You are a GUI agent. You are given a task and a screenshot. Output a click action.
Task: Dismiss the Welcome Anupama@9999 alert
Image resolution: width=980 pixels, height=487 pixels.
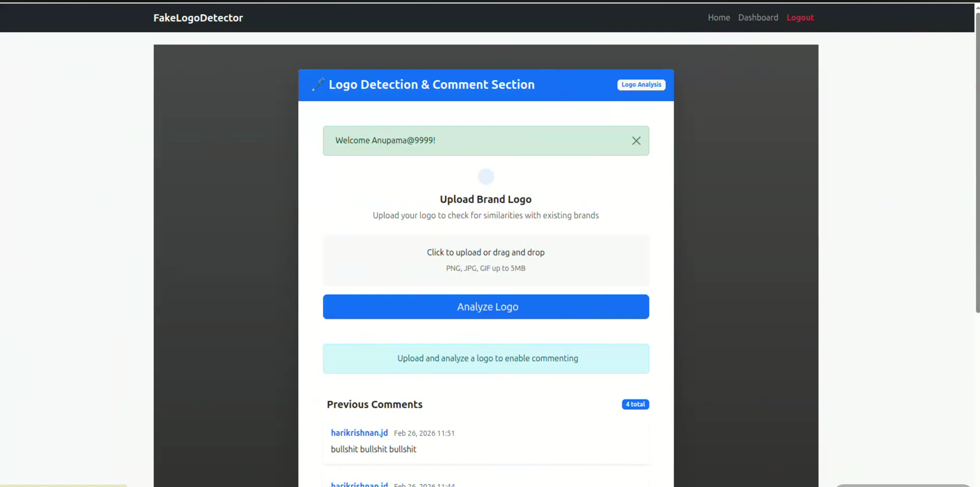tap(636, 140)
